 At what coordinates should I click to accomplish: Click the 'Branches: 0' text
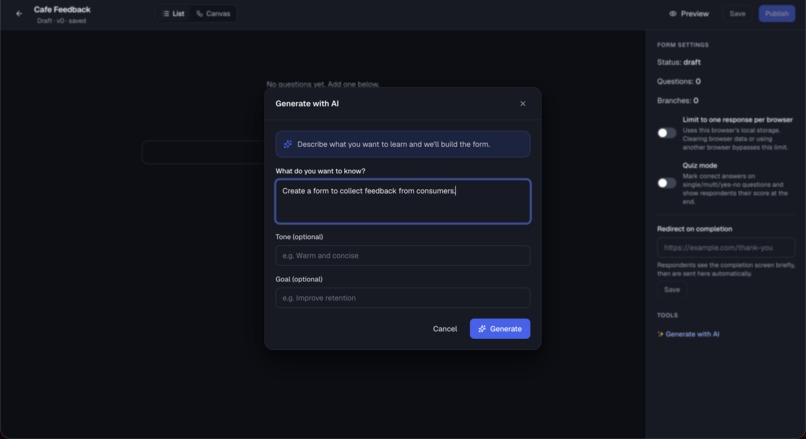point(677,100)
